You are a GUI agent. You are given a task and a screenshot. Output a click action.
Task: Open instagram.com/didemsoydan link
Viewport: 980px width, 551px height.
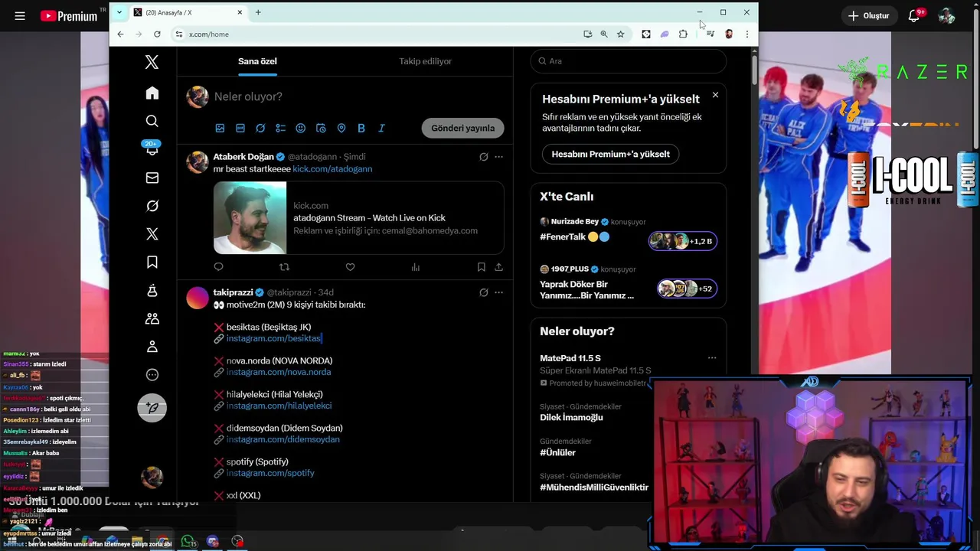tap(283, 439)
